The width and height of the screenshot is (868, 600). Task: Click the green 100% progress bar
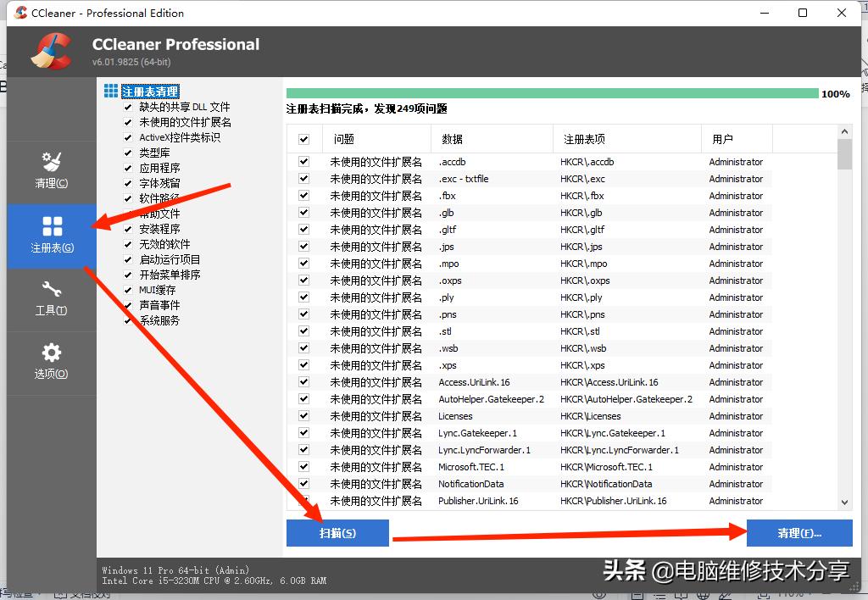551,92
